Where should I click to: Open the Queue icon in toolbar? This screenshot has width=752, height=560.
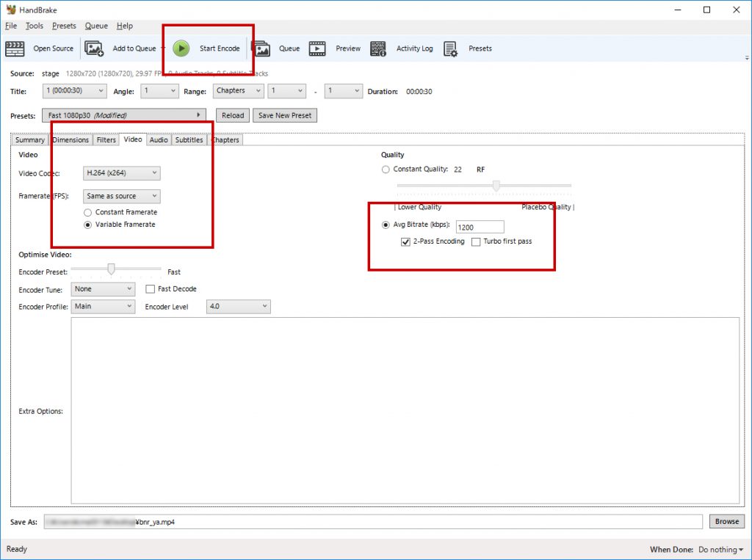[x=261, y=48]
